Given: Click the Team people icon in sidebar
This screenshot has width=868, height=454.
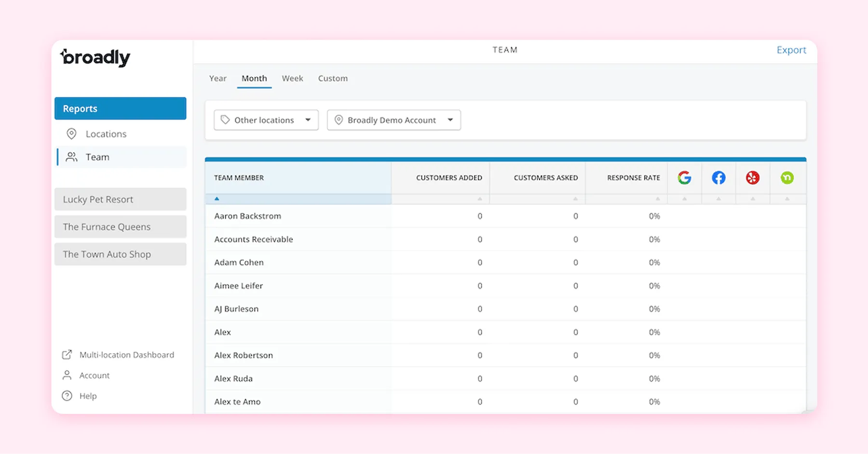Looking at the screenshot, I should click(x=71, y=157).
